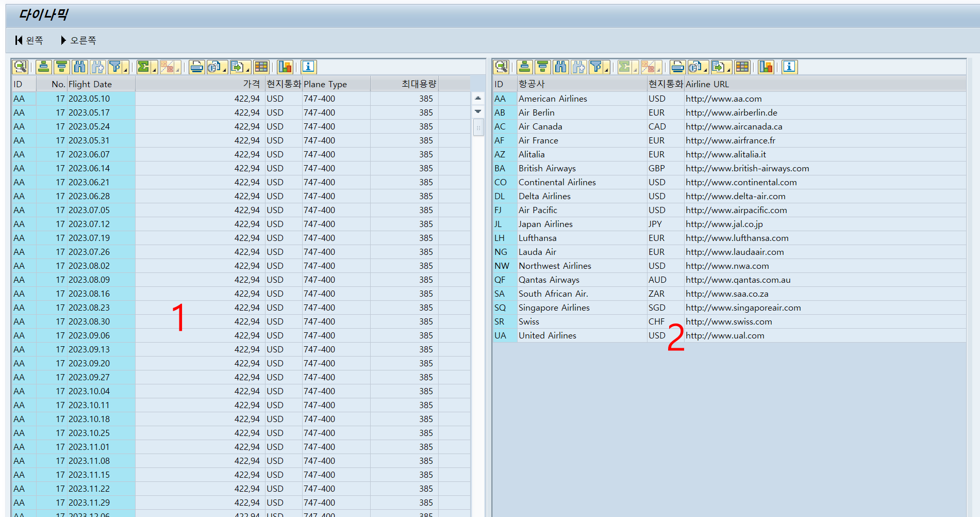Image resolution: width=980 pixels, height=517 pixels.
Task: Click http://www.swiss.com URL cell
Action: click(825, 321)
